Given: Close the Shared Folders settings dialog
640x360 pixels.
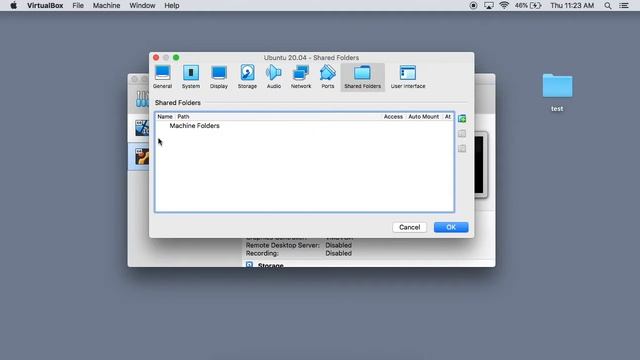Looking at the screenshot, I should 156,58.
